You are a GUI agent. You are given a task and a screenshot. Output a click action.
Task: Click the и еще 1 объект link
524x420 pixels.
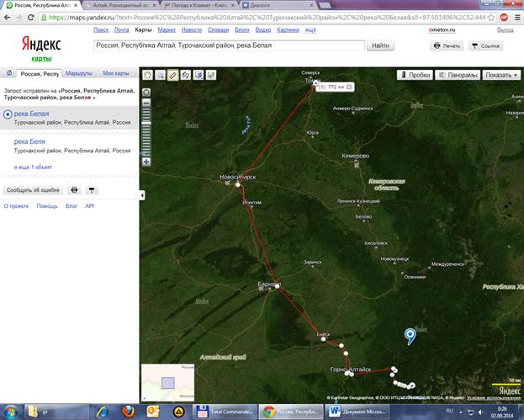click(x=33, y=167)
